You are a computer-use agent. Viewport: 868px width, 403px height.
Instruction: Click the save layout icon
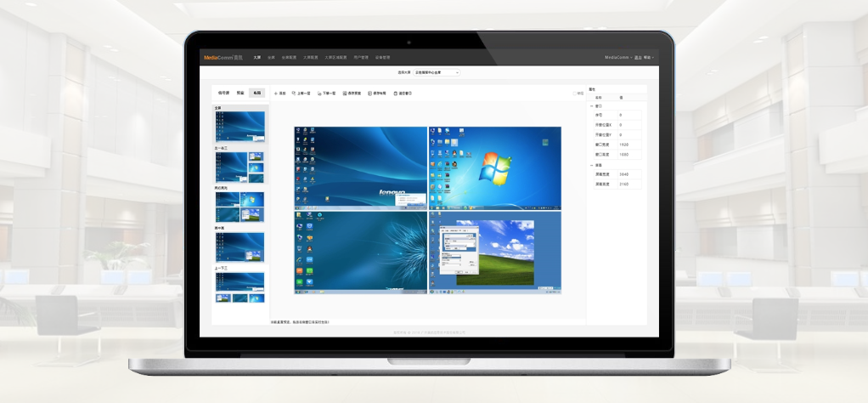click(x=369, y=94)
